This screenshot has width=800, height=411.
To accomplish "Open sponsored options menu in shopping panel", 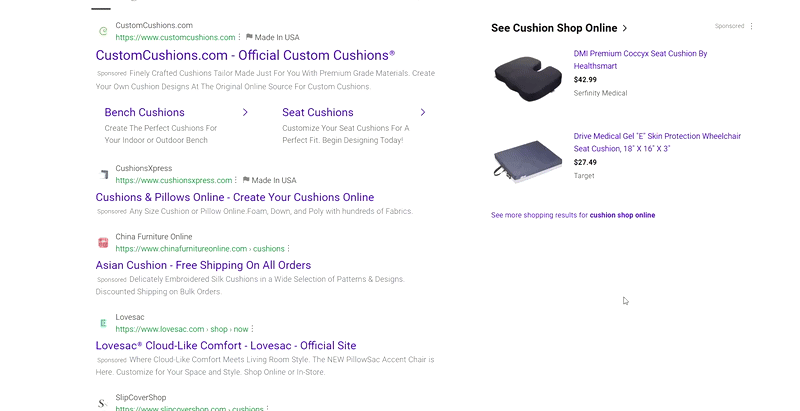I will (752, 27).
